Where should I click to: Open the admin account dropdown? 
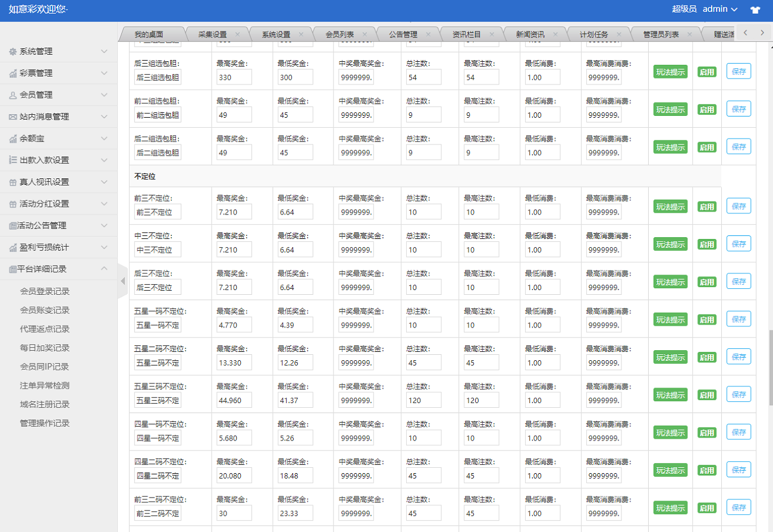pyautogui.click(x=719, y=9)
